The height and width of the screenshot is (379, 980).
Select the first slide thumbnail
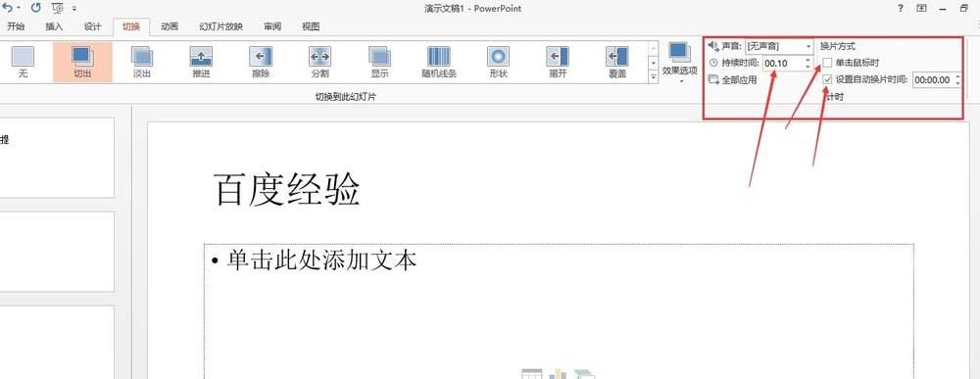[x=57, y=158]
